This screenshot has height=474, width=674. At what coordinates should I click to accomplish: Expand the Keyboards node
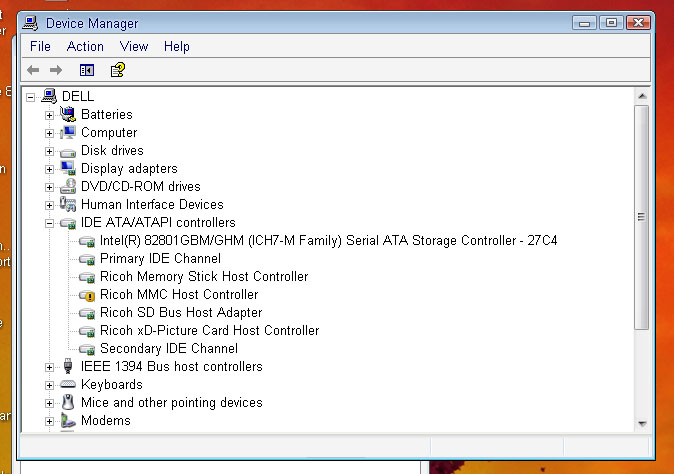coord(49,385)
